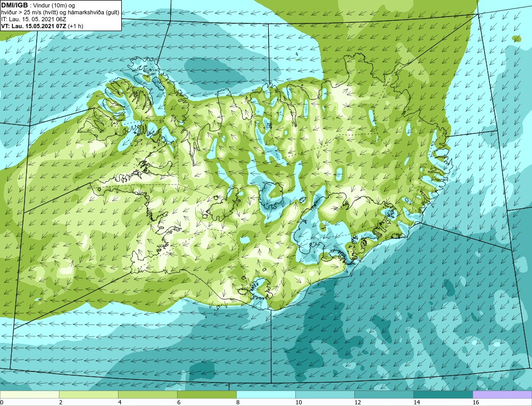Click the 'hviður > 25 m/s' description line
The height and width of the screenshot is (406, 532).
pos(60,13)
